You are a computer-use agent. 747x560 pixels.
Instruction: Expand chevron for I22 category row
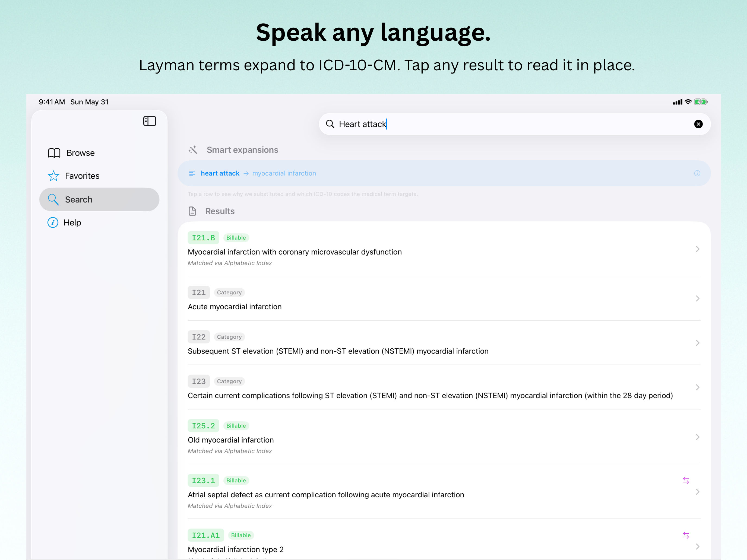pyautogui.click(x=697, y=343)
